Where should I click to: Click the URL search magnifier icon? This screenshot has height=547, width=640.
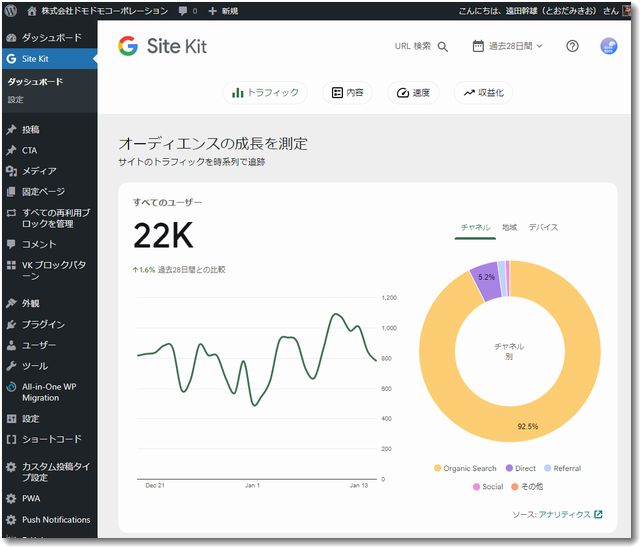coord(443,47)
